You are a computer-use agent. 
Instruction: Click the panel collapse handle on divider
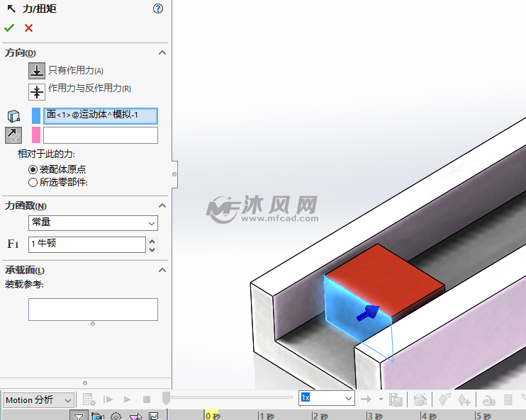pos(174,174)
